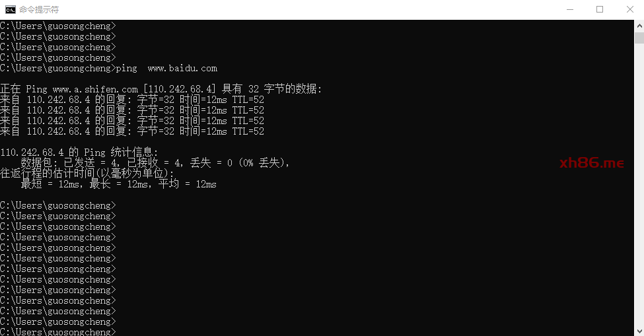Click the www.a.shifen.com hostname text
Viewport: 644px width, 336px height.
pyautogui.click(x=95, y=89)
